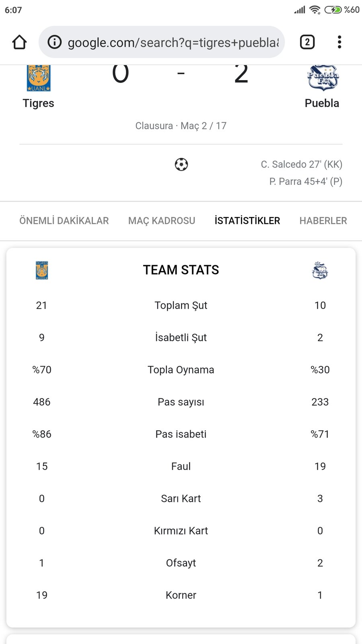Tap the Chrome home icon

pyautogui.click(x=19, y=42)
